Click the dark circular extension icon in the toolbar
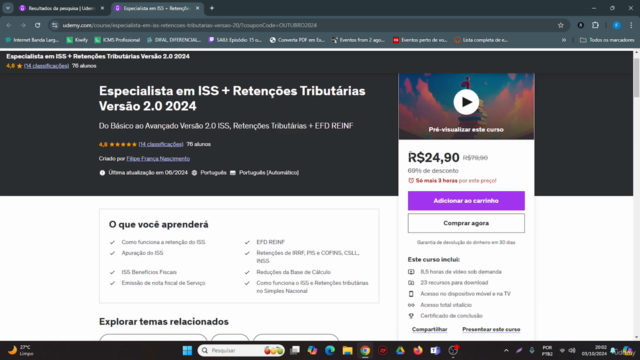Viewport: 640px width, 360px height. pyautogui.click(x=580, y=25)
